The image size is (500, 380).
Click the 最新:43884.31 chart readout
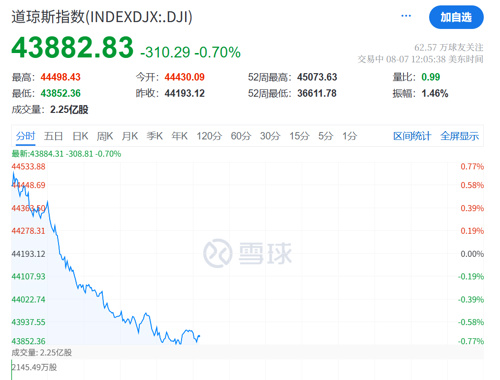(66, 154)
